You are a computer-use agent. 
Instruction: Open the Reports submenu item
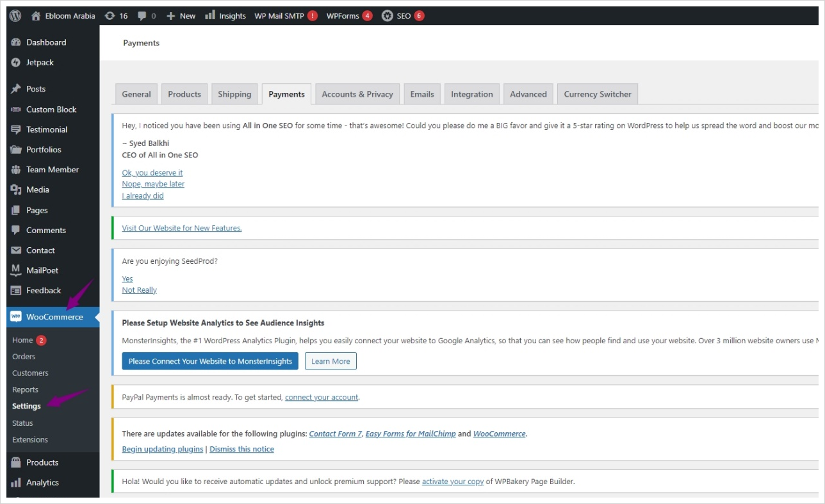click(x=25, y=390)
